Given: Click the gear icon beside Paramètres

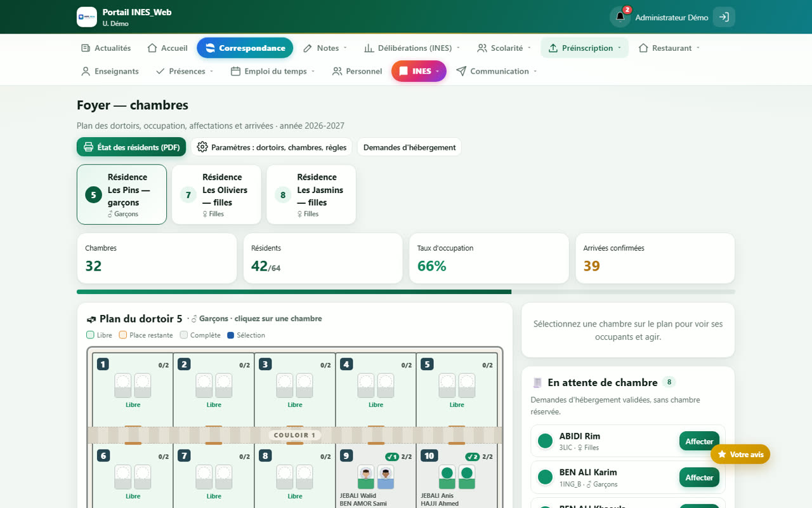Looking at the screenshot, I should click(x=202, y=147).
